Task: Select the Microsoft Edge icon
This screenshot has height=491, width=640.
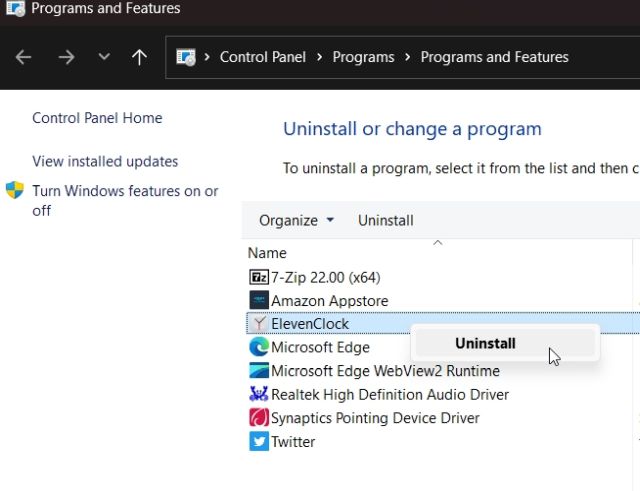Action: (x=258, y=347)
